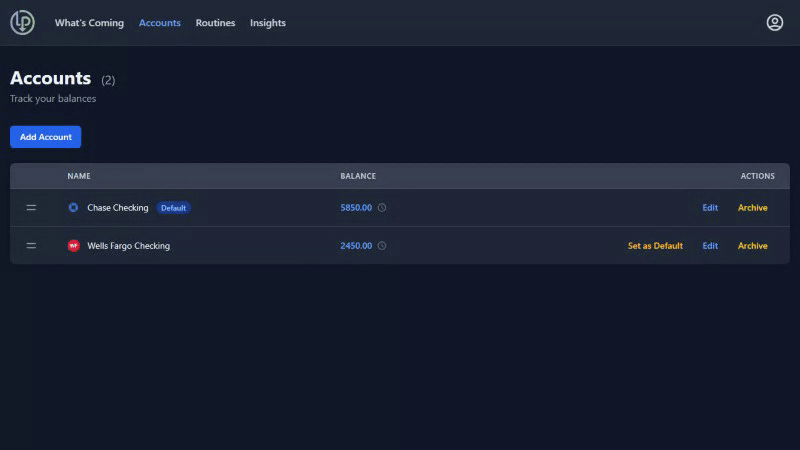The width and height of the screenshot is (800, 450).
Task: Grab the drag handle for Chase Checking row
Action: click(31, 208)
